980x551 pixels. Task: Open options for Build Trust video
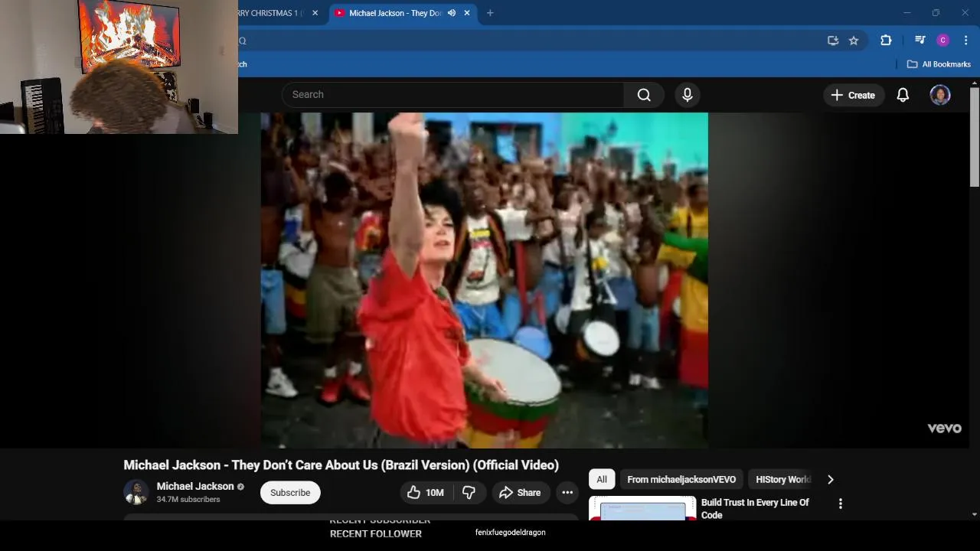point(841,504)
